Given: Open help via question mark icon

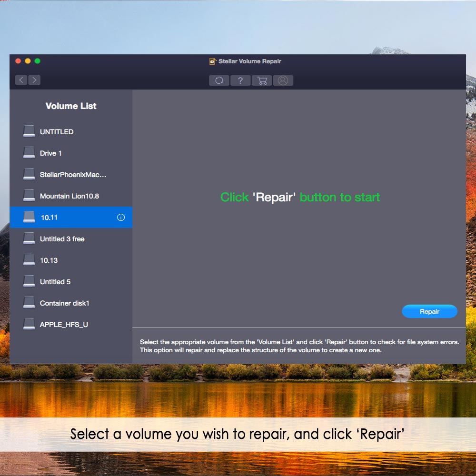Looking at the screenshot, I should [240, 80].
